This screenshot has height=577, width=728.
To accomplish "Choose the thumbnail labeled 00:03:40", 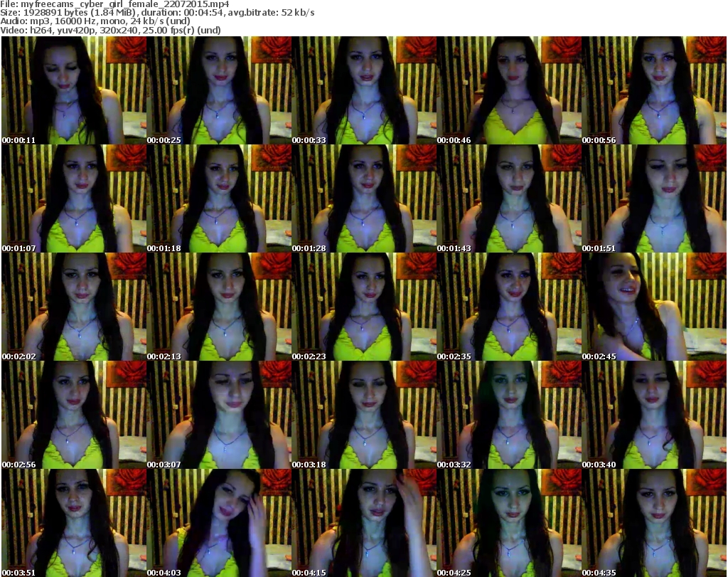I will tap(654, 415).
